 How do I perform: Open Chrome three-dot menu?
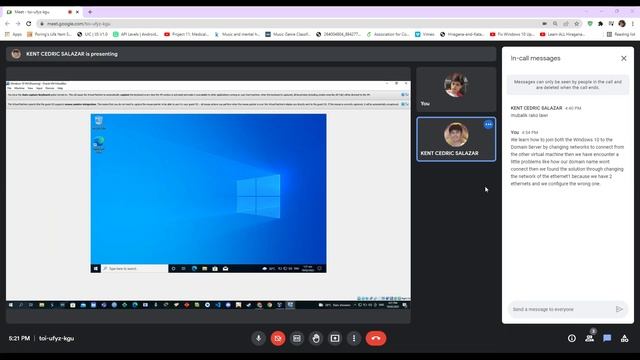click(x=633, y=24)
